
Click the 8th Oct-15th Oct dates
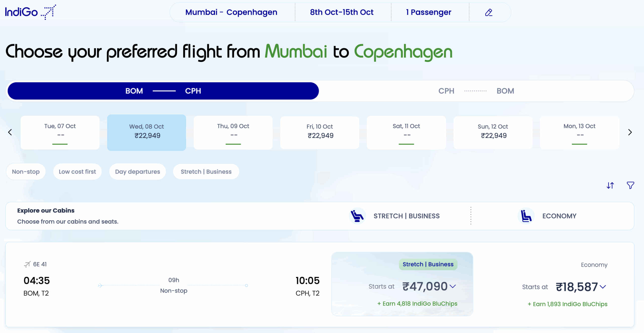tap(341, 12)
